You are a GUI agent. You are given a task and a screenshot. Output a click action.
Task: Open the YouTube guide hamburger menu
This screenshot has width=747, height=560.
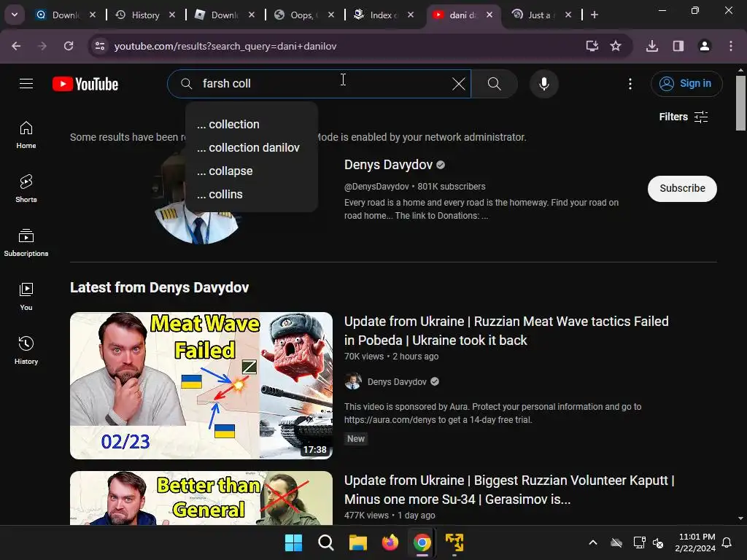[x=26, y=84]
